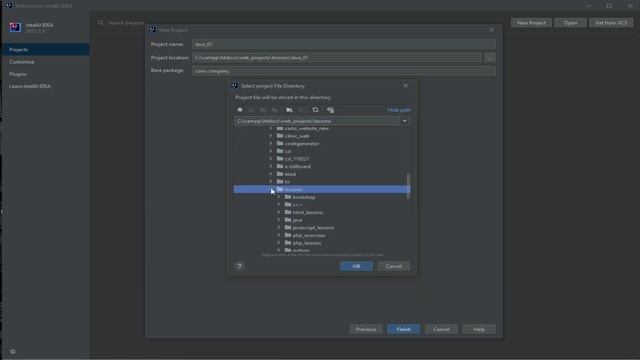Click Finish in New Project dialog

403,329
